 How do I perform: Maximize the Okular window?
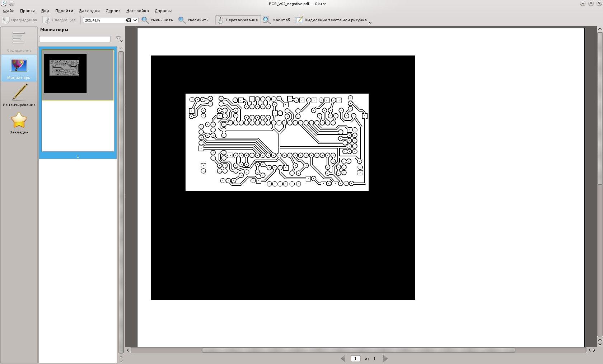point(591,4)
